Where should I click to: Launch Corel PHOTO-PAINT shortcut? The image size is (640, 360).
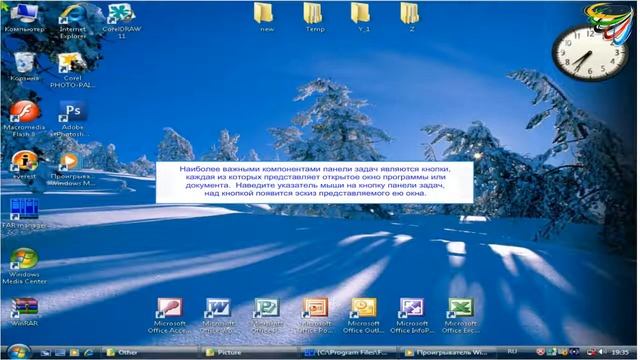coord(73,70)
